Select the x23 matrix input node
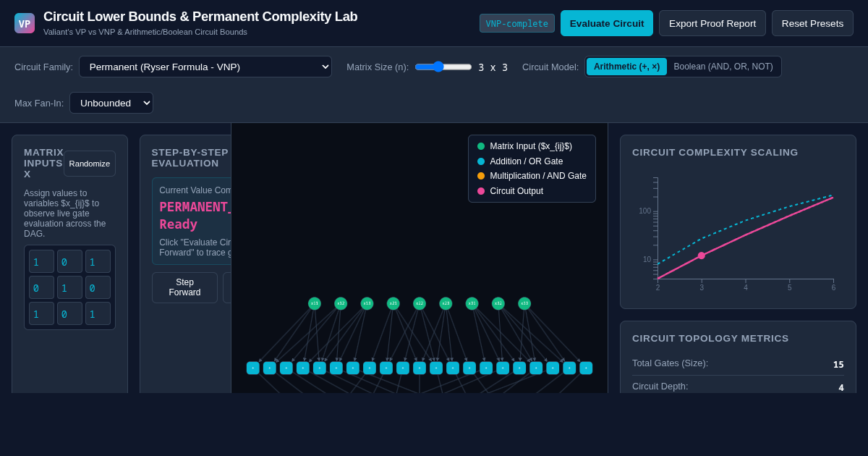This screenshot has height=456, width=868. click(446, 303)
